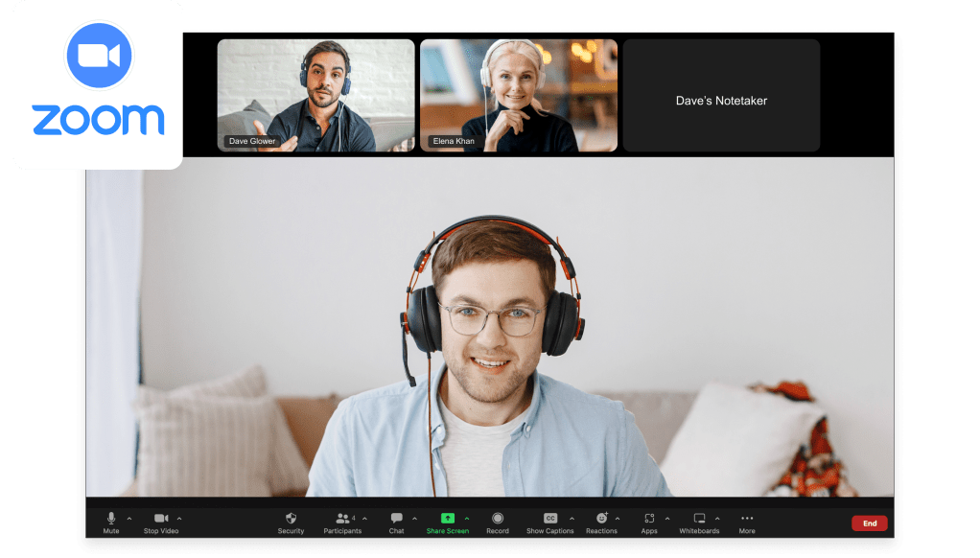This screenshot has height=558, width=980.
Task: Open the Apps panel
Action: tap(649, 519)
